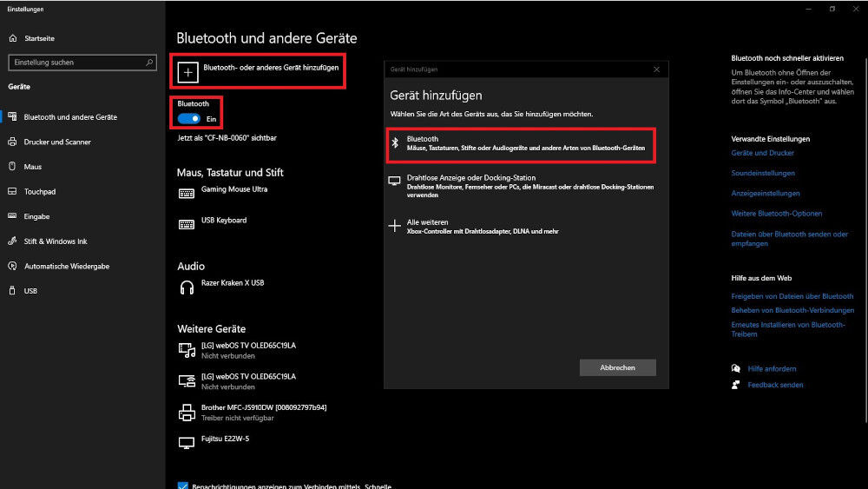Uncheck the Benachrichtigungen anzeigen checkbox
The width and height of the screenshot is (868, 489).
point(182,486)
